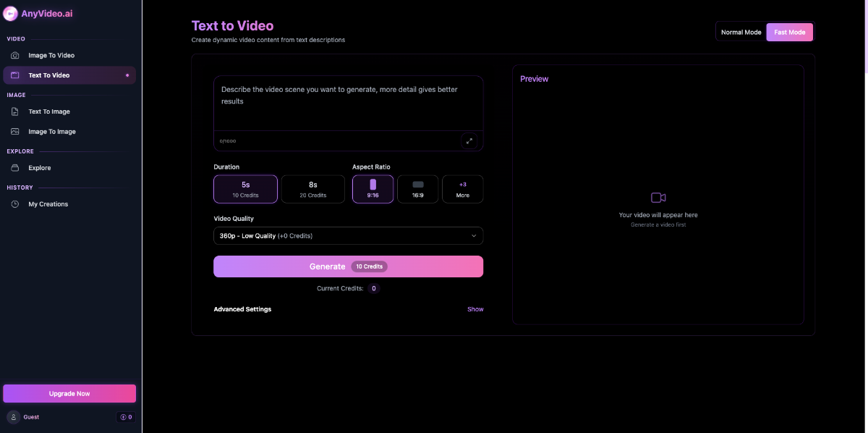Image resolution: width=868 pixels, height=433 pixels.
Task: Click the '10 Credits' badge on Generate
Action: [x=369, y=266]
